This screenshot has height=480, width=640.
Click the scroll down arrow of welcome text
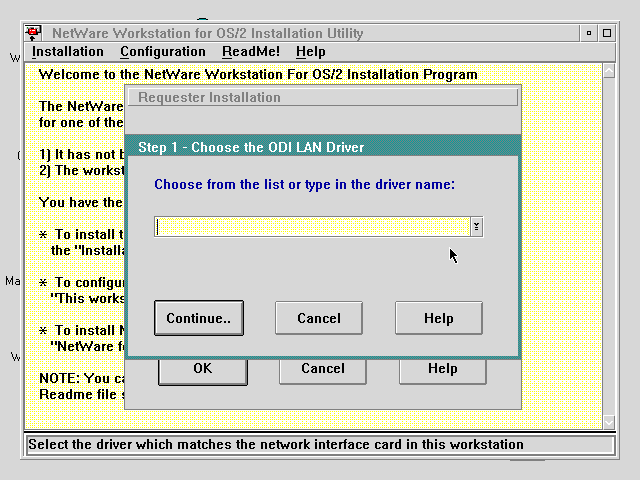click(x=609, y=422)
